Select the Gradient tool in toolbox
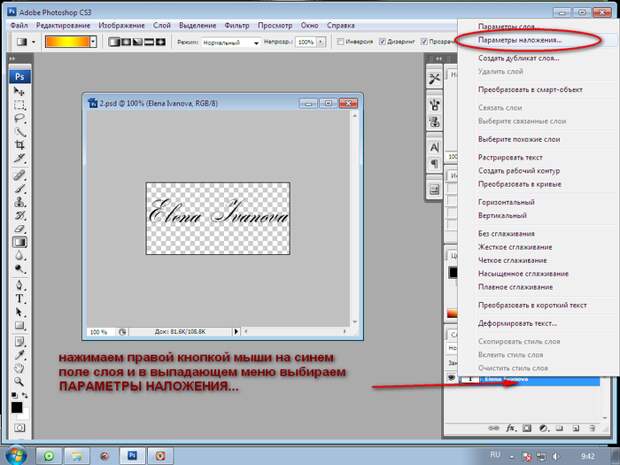Viewport: 620px width, 465px height. click(19, 242)
